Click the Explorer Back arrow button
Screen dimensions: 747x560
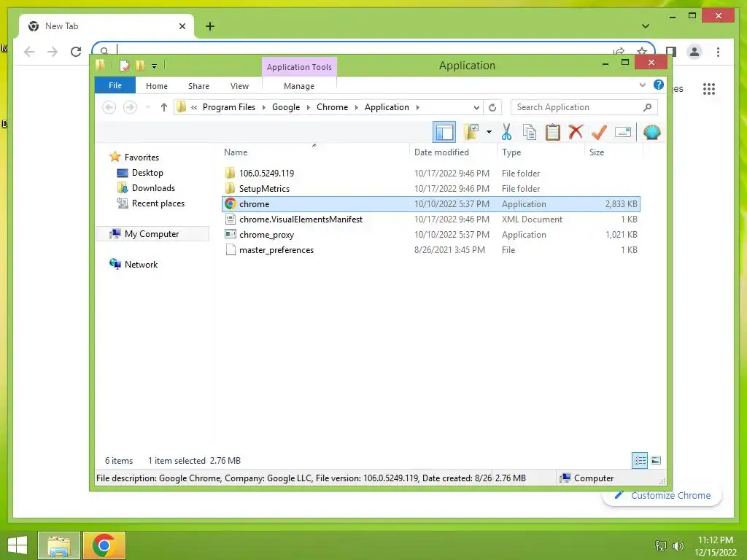pos(109,107)
